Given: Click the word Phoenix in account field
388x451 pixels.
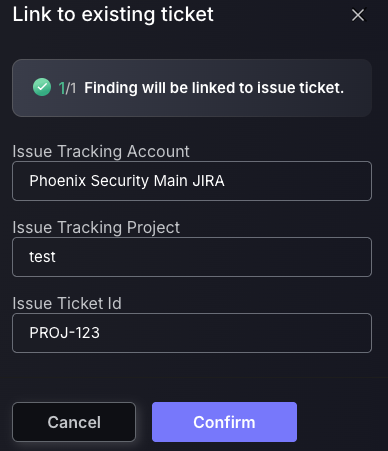Looking at the screenshot, I should pos(58,181).
